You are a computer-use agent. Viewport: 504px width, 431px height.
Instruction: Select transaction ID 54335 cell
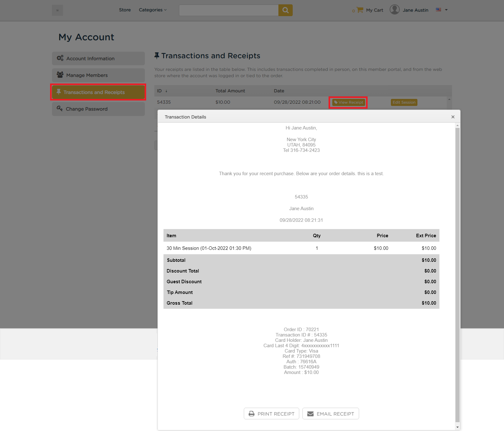(164, 102)
